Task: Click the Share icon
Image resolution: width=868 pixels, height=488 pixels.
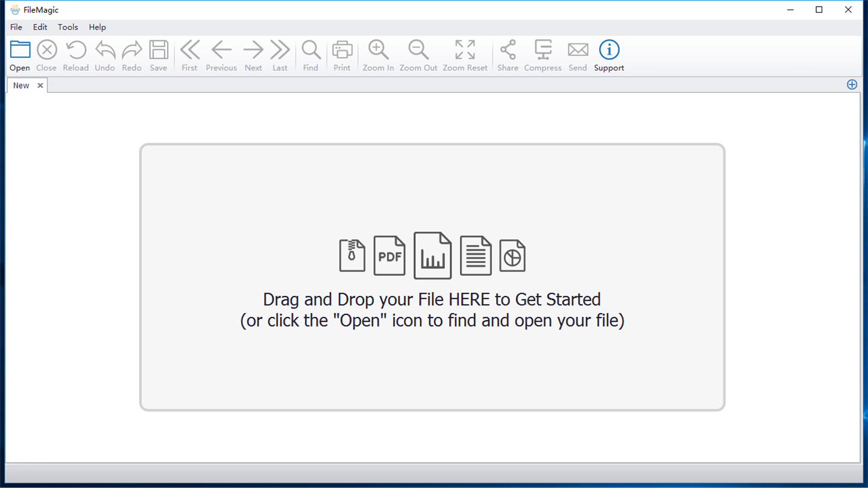Action: [508, 50]
